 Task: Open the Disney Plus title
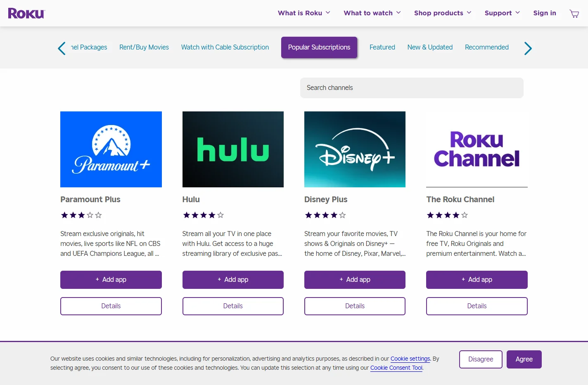click(x=326, y=199)
